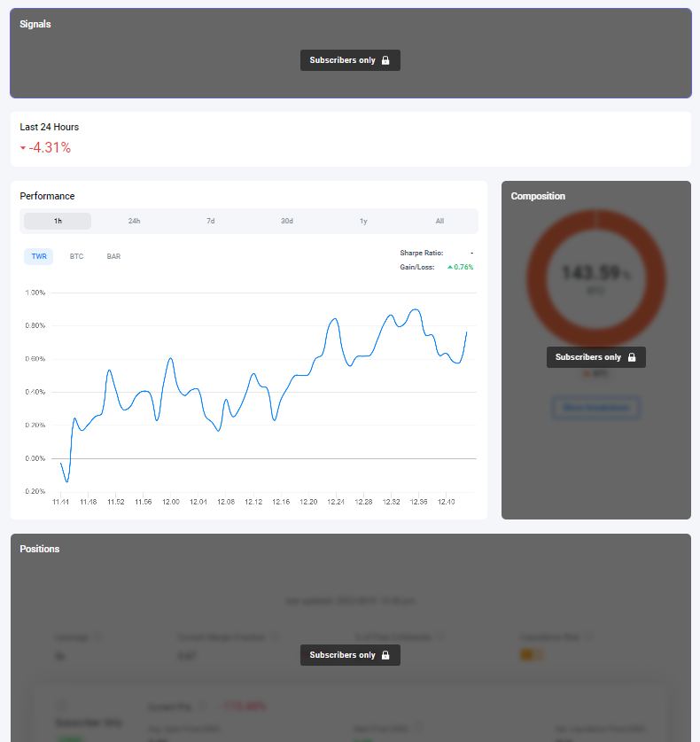Viewport: 700px width, 742px height.
Task: Select the BTC chart mode
Action: coord(76,256)
